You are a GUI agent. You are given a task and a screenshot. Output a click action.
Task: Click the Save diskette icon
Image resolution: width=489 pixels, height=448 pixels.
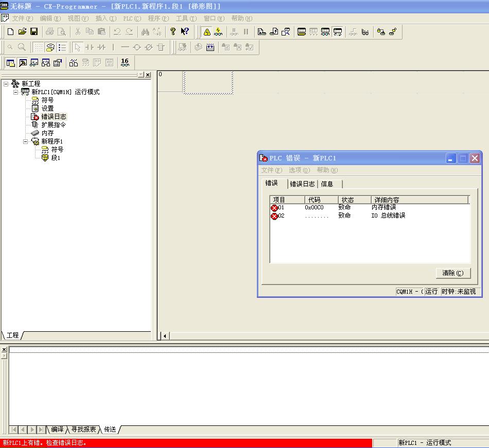click(x=34, y=32)
